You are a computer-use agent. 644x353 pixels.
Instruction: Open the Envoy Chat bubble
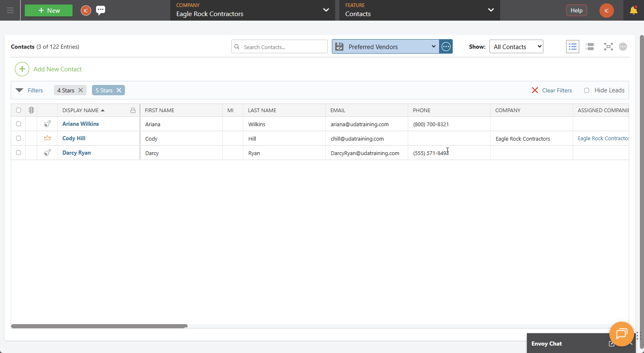point(621,334)
